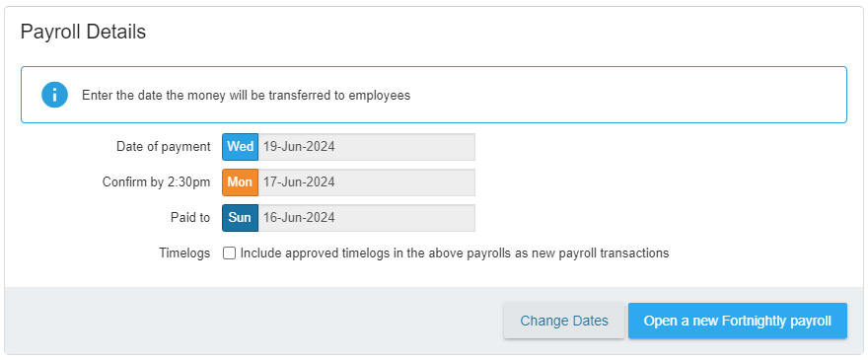The width and height of the screenshot is (868, 360).
Task: Open a new Fortnightly payroll
Action: tap(738, 321)
